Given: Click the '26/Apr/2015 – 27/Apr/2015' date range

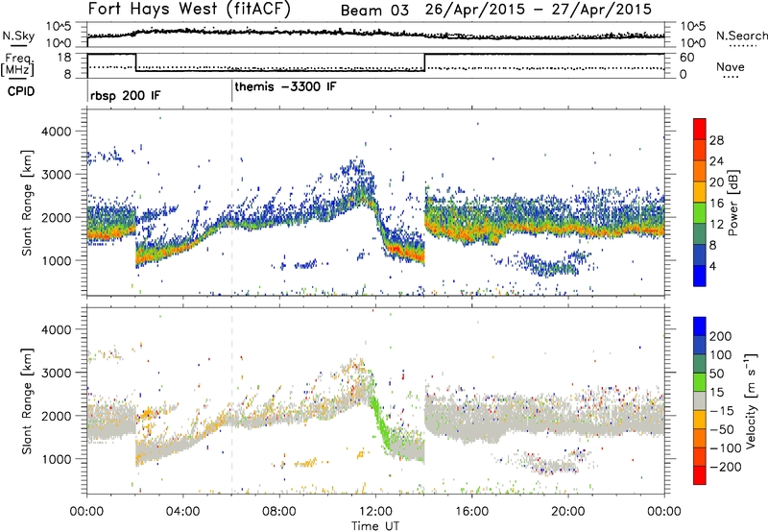Looking at the screenshot, I should click(539, 10).
